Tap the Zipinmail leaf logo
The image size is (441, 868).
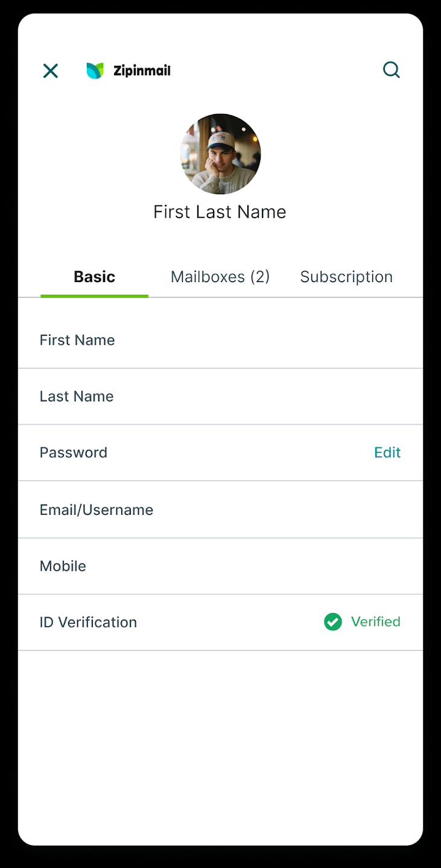click(95, 71)
